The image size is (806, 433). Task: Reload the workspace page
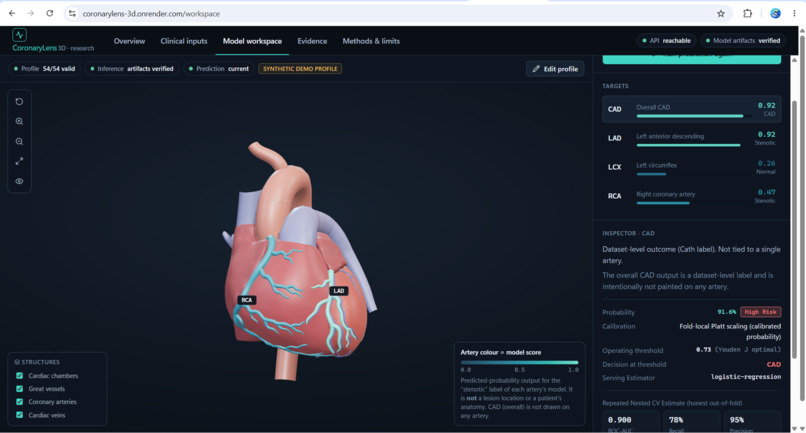pyautogui.click(x=49, y=13)
